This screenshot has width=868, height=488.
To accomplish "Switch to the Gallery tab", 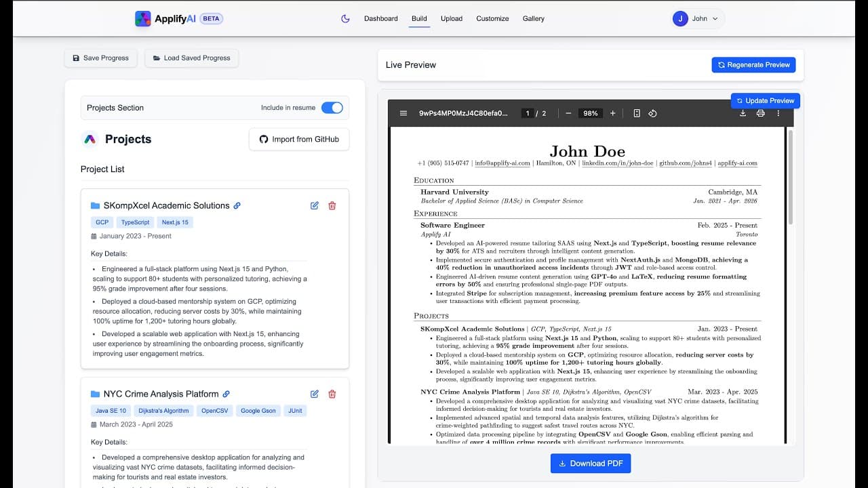I will click(533, 19).
